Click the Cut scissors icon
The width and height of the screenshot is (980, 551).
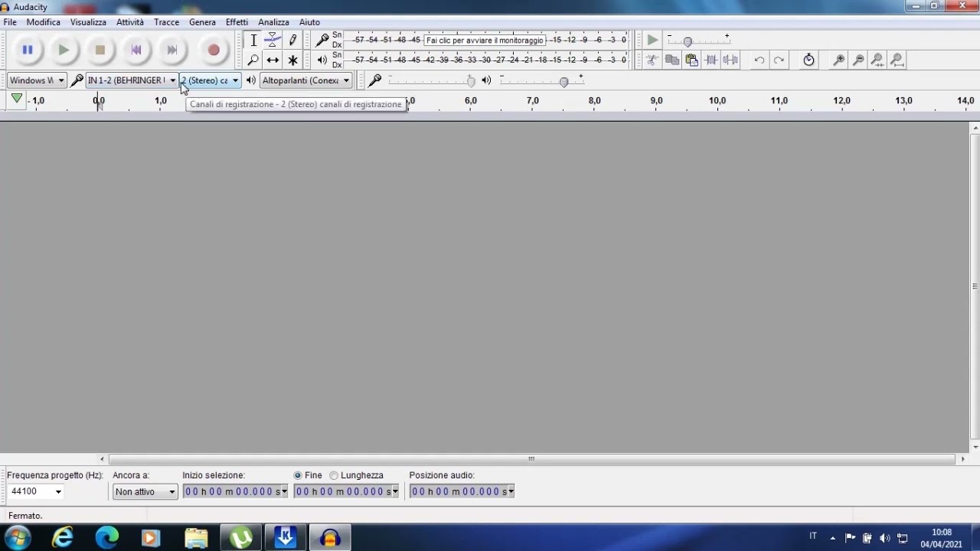click(x=652, y=60)
